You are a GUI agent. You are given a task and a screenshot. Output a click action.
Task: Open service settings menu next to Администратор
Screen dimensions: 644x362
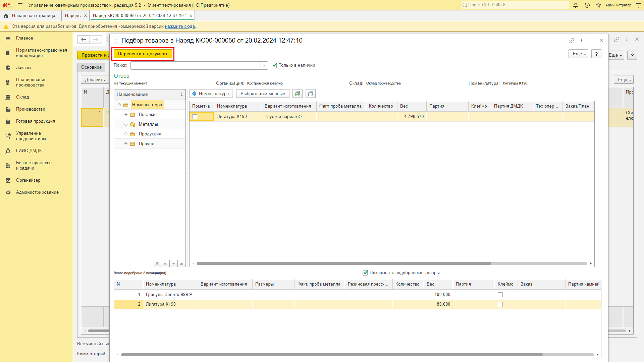click(638, 5)
